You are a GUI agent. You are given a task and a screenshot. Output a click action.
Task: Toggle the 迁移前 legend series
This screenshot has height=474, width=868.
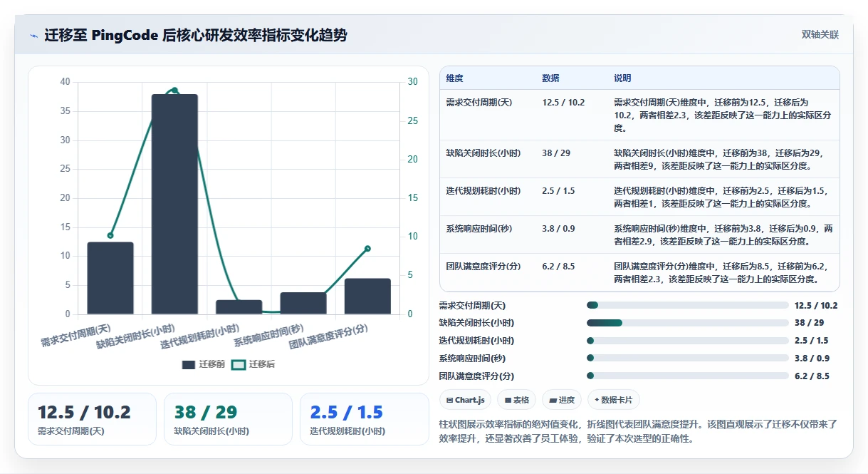pyautogui.click(x=204, y=364)
